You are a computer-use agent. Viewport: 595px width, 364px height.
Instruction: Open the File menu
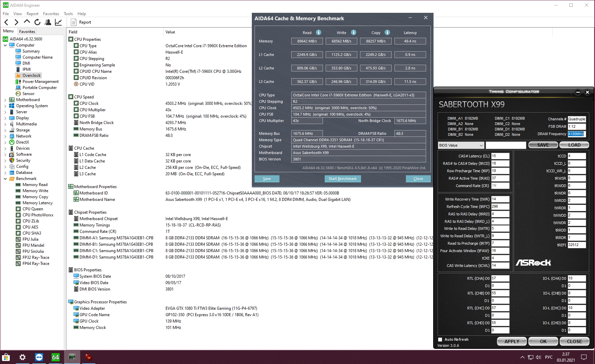click(x=6, y=14)
